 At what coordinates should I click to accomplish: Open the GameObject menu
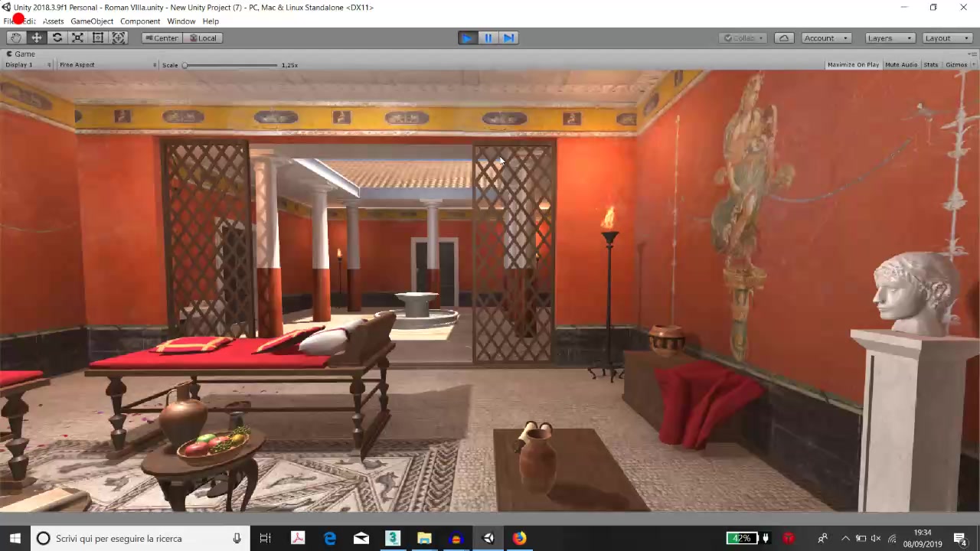92,21
